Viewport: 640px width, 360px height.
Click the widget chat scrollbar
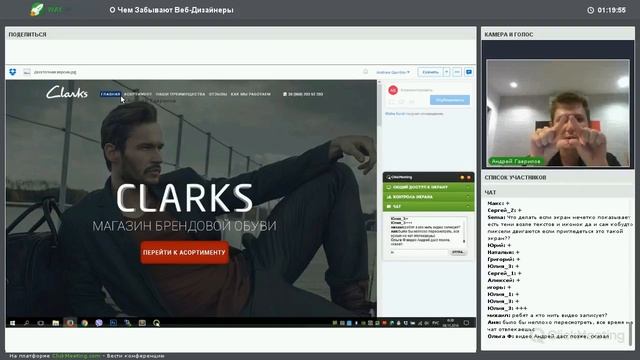pyautogui.click(x=464, y=231)
